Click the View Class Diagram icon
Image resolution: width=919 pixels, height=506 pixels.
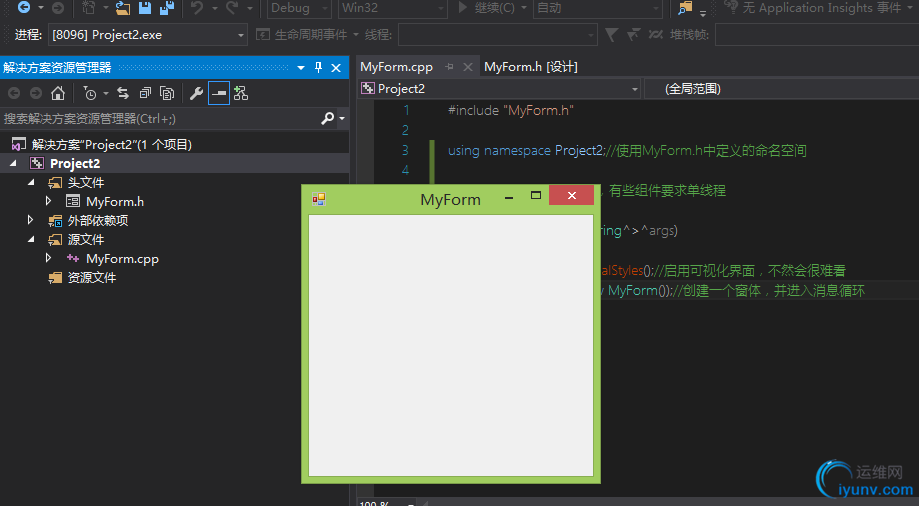tap(241, 93)
